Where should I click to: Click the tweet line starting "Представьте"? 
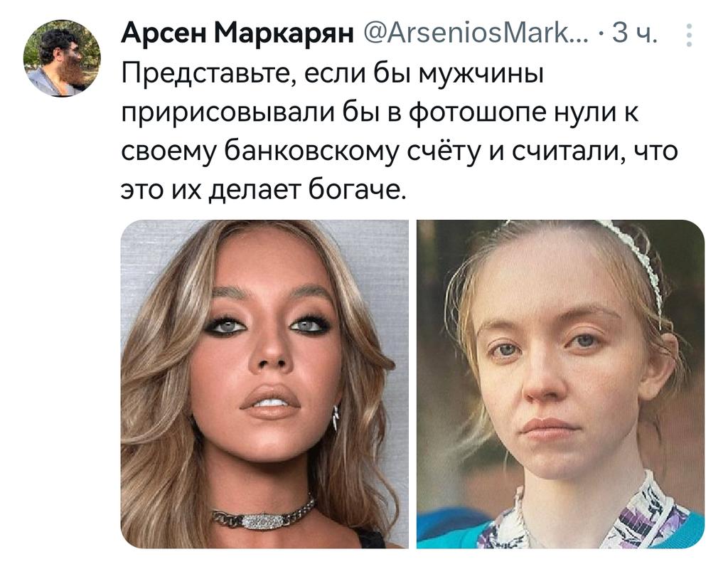333,74
